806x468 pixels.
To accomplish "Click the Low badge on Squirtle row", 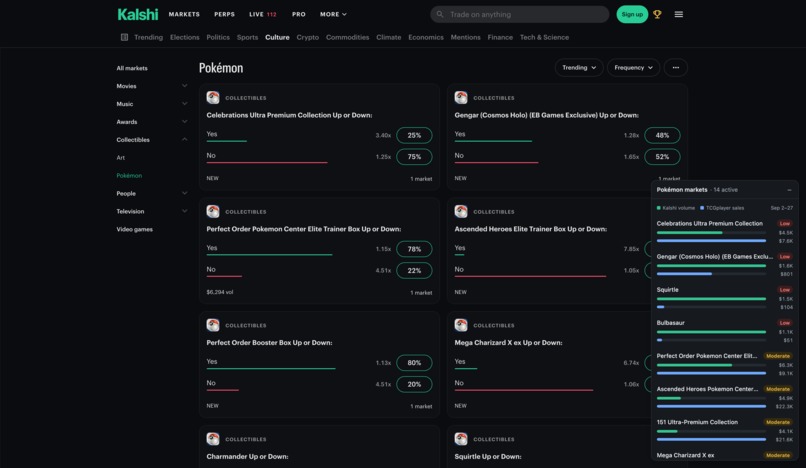I will click(x=784, y=290).
